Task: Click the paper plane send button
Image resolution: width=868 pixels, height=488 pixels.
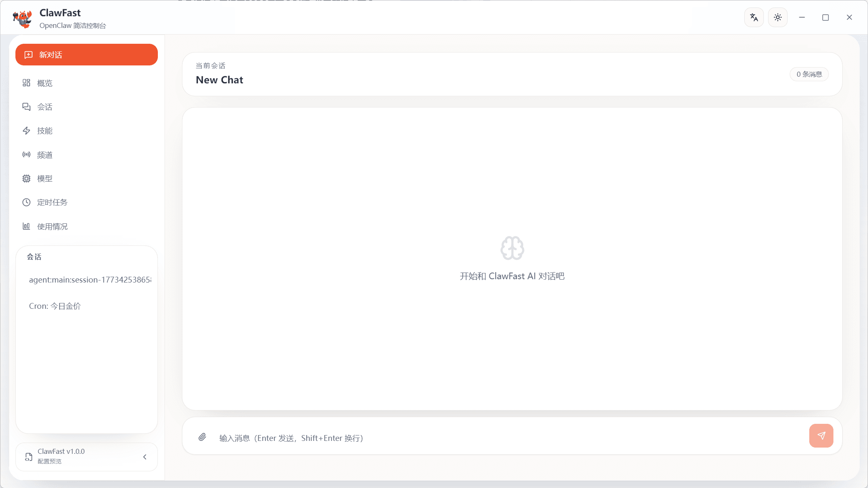Action: 821,436
